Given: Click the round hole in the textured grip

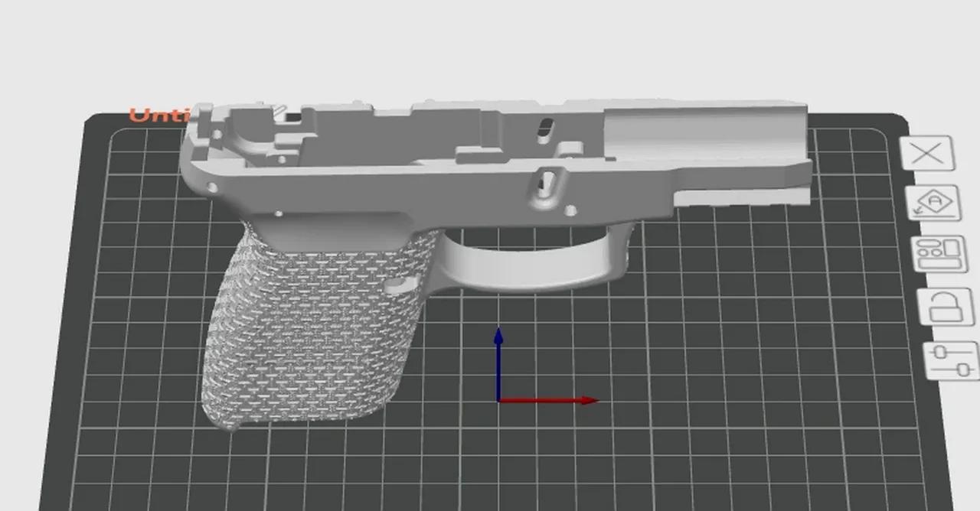Looking at the screenshot, I should tap(397, 285).
